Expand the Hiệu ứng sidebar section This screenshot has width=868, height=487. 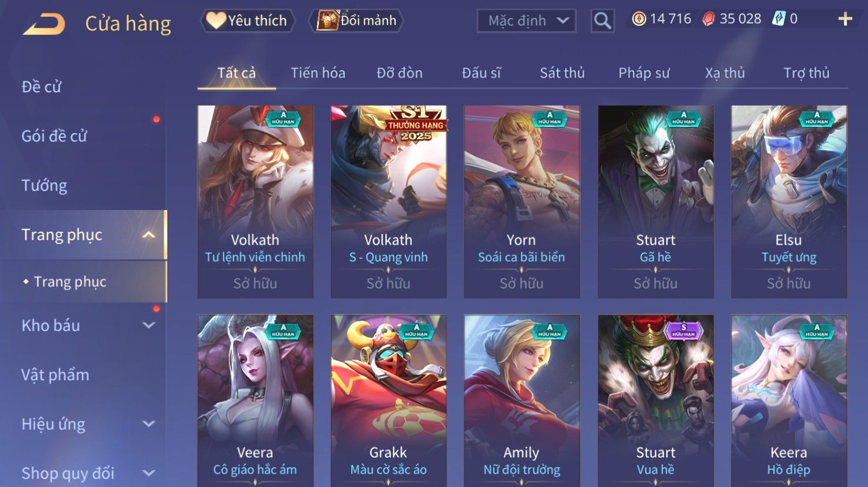pos(148,424)
